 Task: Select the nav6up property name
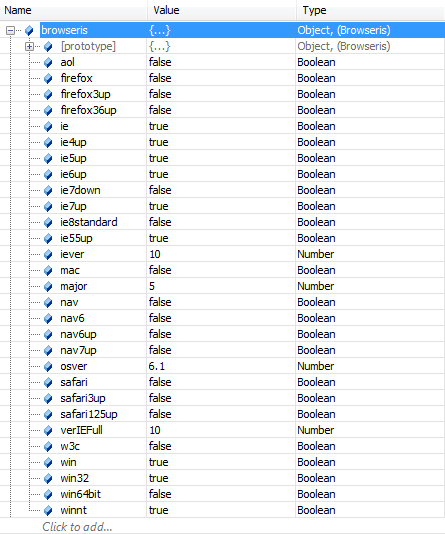tap(78, 334)
